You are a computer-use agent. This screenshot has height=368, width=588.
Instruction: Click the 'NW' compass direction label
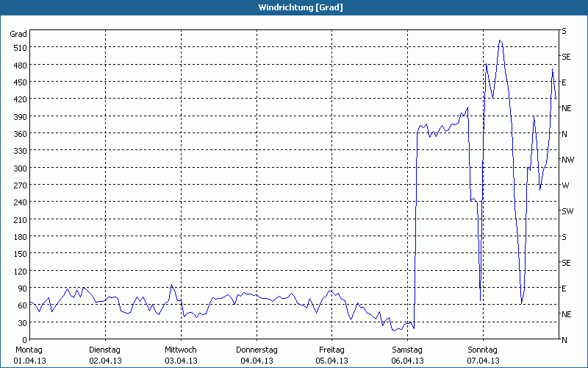click(567, 160)
